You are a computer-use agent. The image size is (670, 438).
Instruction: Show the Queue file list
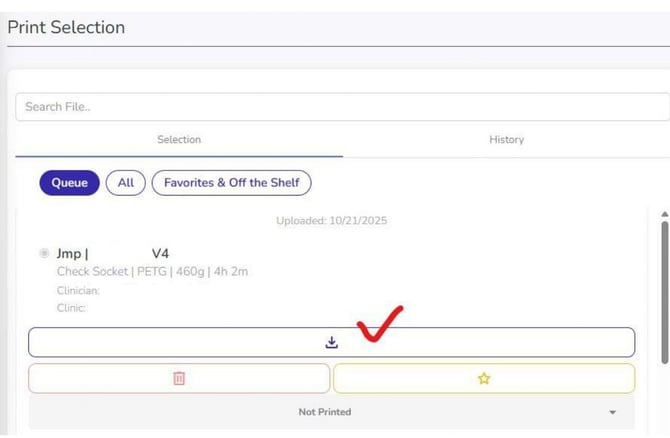(x=69, y=183)
